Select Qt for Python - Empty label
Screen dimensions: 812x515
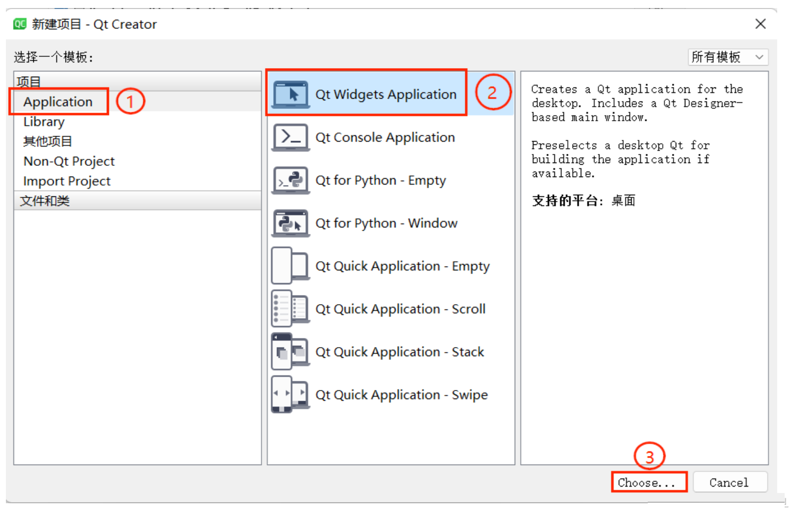[381, 180]
